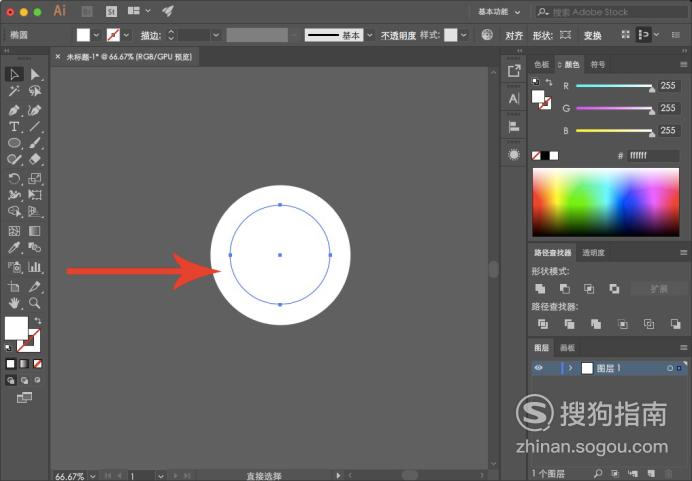Toggle visibility of 图层 1

click(539, 368)
